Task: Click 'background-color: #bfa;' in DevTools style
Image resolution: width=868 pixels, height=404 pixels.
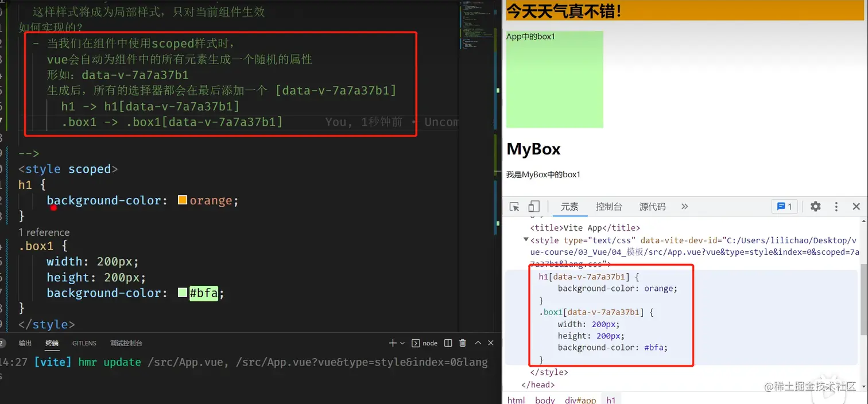Action: pyautogui.click(x=613, y=348)
